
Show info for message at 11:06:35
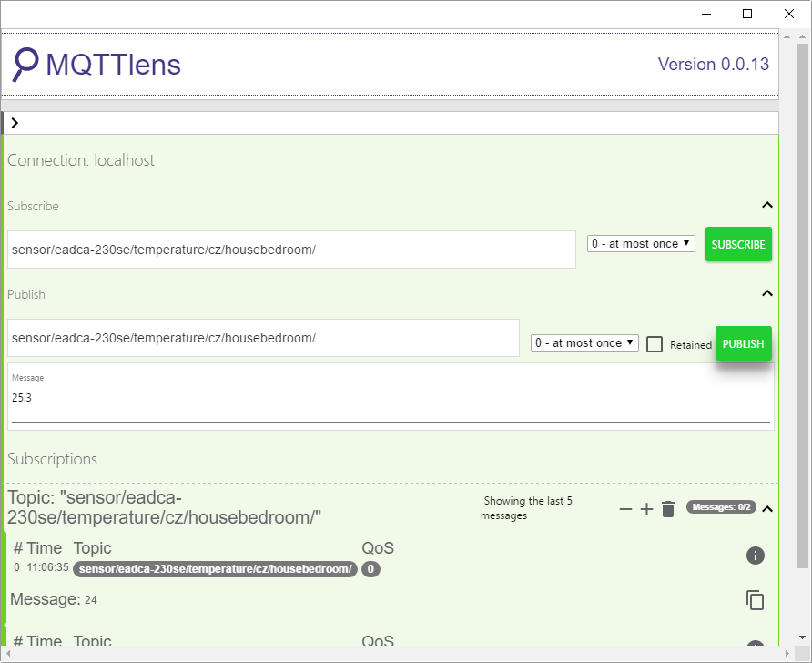pos(755,556)
